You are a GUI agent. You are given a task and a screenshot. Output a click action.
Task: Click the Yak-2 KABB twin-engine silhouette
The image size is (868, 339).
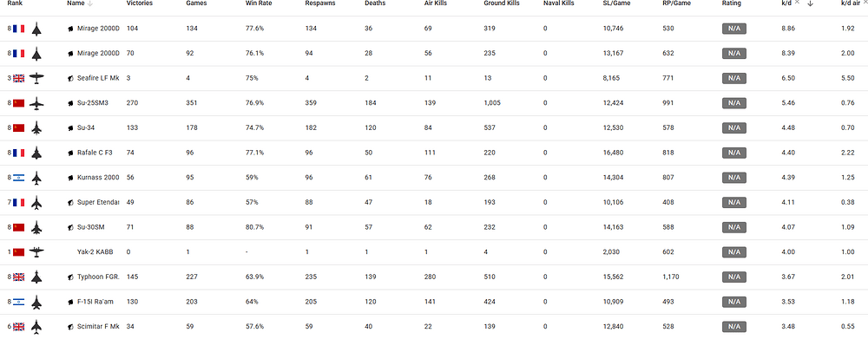tap(36, 252)
